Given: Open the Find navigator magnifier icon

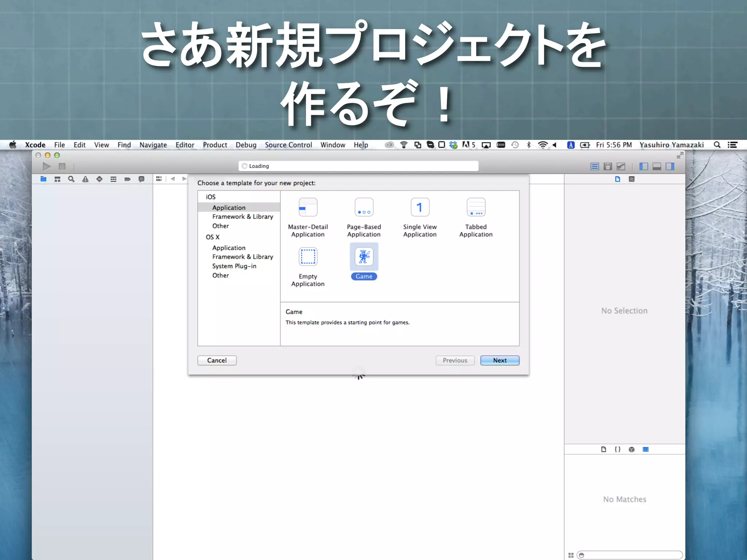Looking at the screenshot, I should (71, 179).
